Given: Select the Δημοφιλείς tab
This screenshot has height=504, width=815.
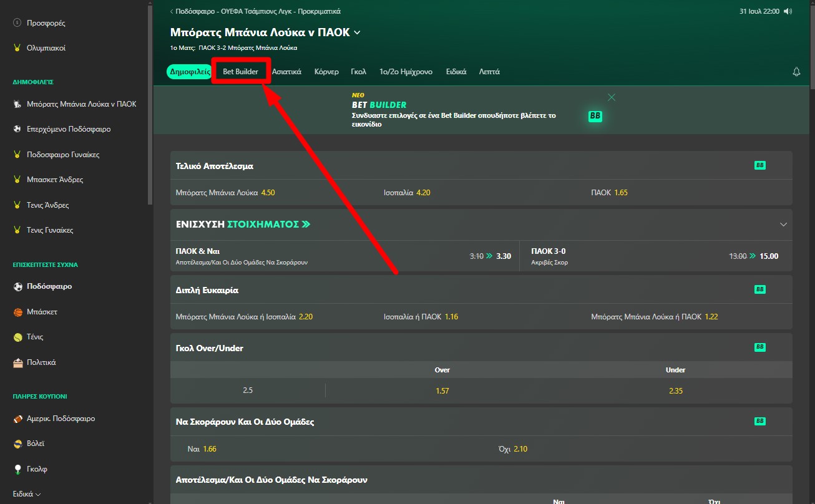Looking at the screenshot, I should point(189,72).
